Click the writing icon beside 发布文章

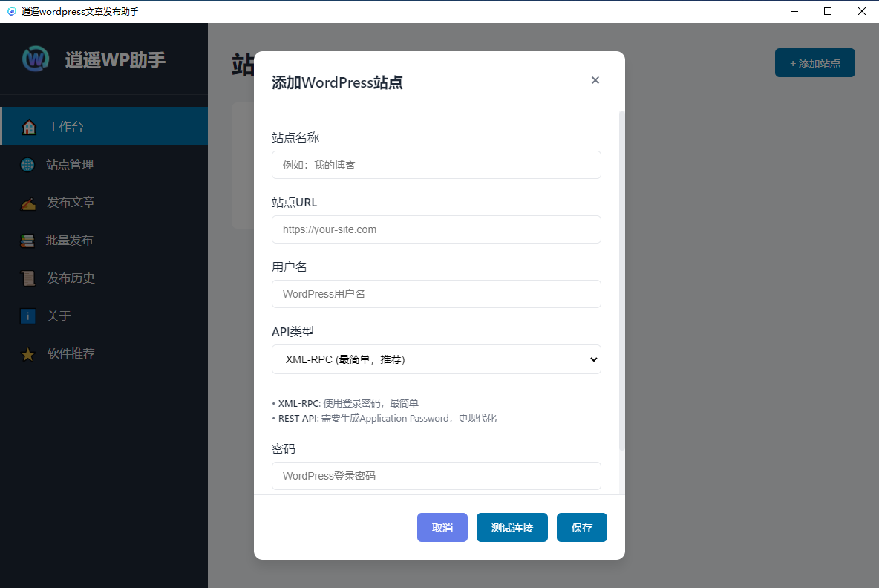click(28, 203)
